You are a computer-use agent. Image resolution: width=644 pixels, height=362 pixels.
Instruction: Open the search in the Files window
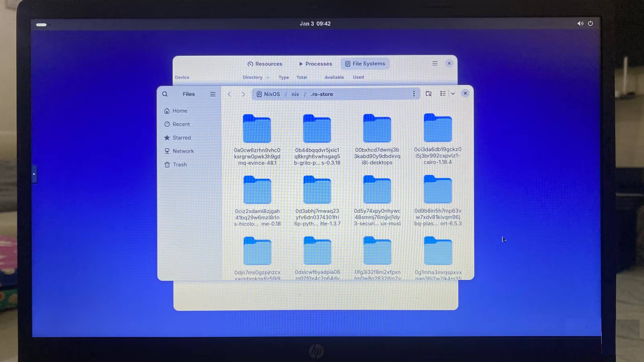pos(165,94)
